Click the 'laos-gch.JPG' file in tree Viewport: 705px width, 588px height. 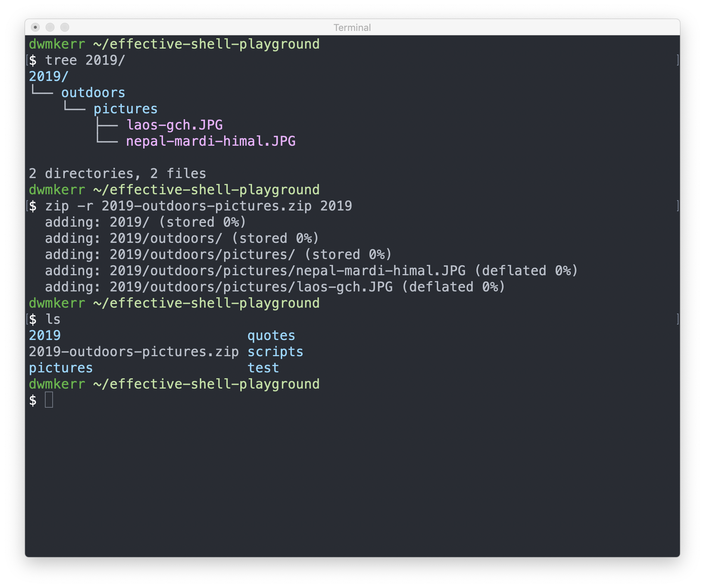(174, 125)
